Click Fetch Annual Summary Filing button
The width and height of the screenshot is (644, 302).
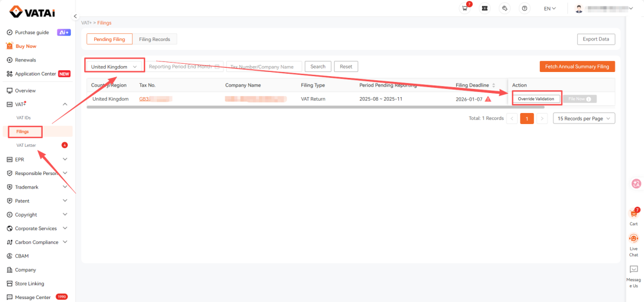(577, 66)
